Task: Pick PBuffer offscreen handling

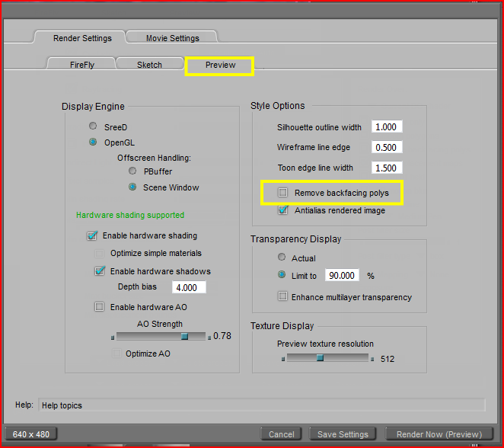Action: coord(132,171)
